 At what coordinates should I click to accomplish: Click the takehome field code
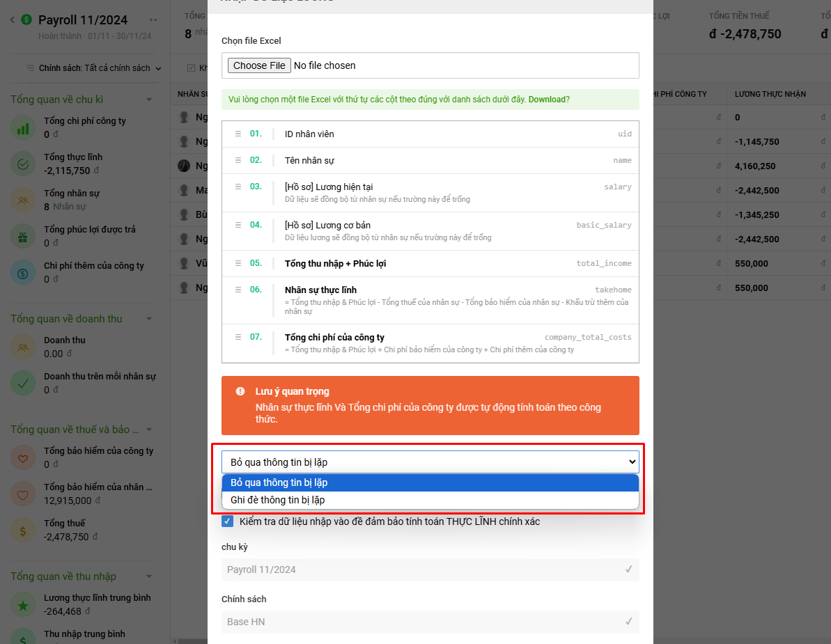(x=613, y=290)
